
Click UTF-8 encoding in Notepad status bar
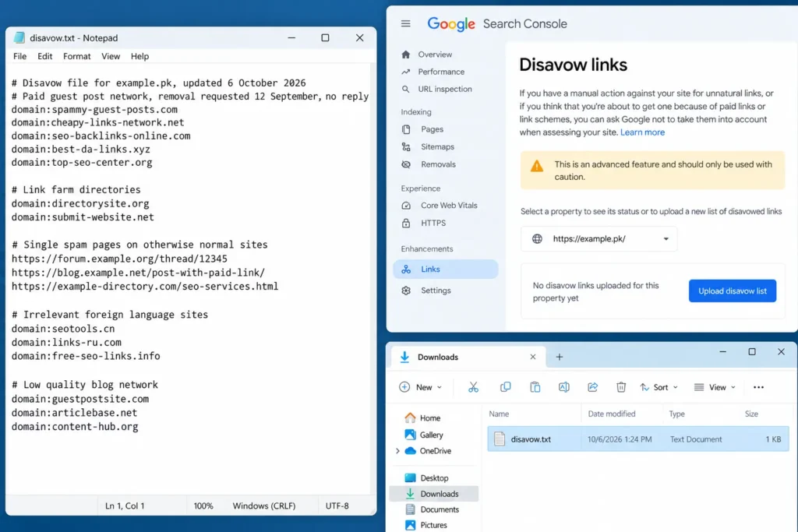tap(337, 506)
